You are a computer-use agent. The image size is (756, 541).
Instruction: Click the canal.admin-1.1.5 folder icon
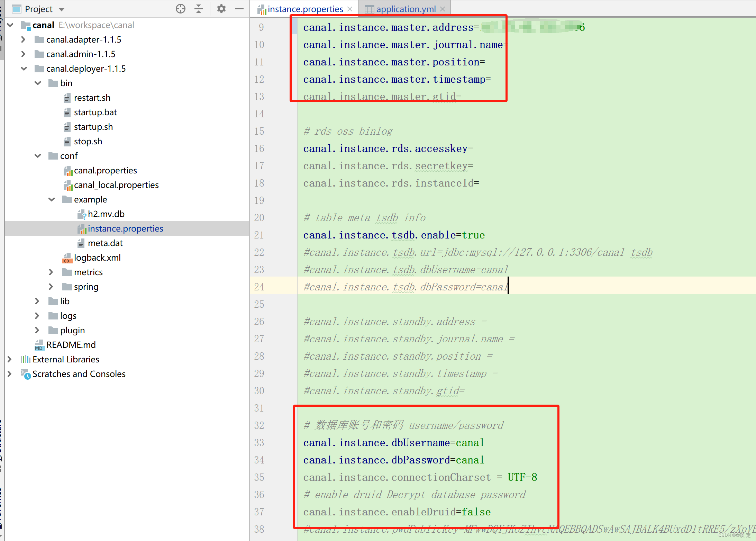[x=39, y=54]
